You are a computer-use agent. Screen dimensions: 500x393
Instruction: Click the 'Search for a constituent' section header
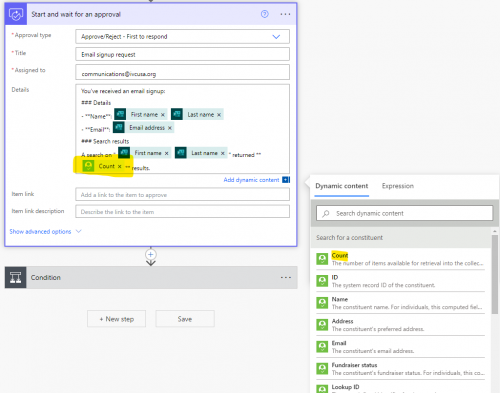pyautogui.click(x=401, y=238)
